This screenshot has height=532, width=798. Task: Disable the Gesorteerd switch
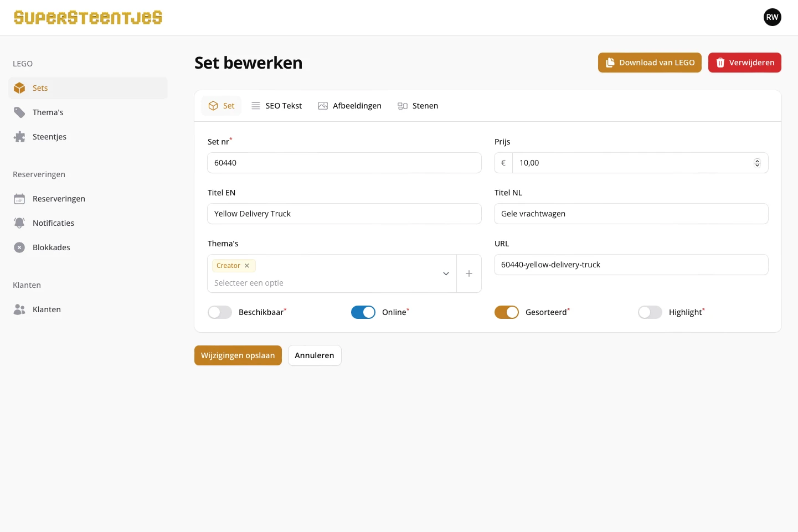tap(507, 312)
